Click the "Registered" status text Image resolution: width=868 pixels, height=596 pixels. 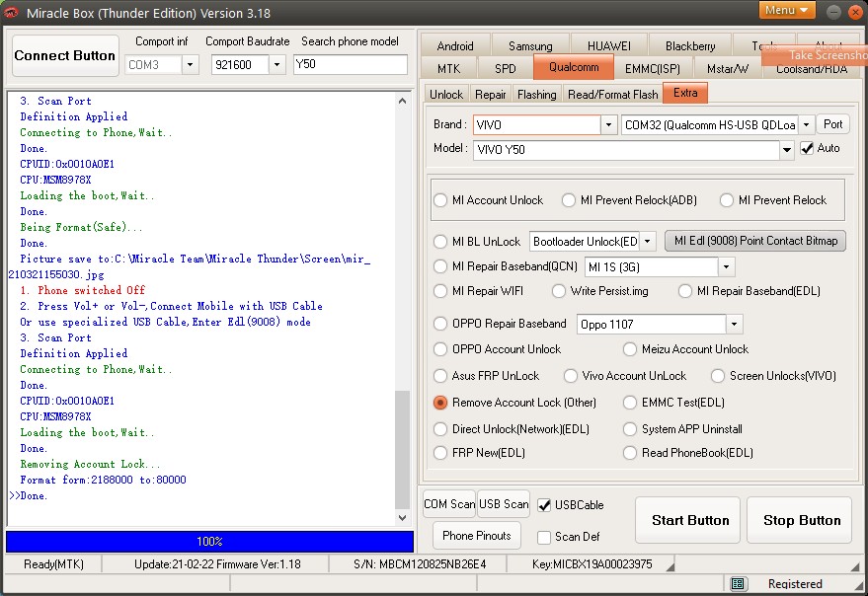[x=795, y=584]
